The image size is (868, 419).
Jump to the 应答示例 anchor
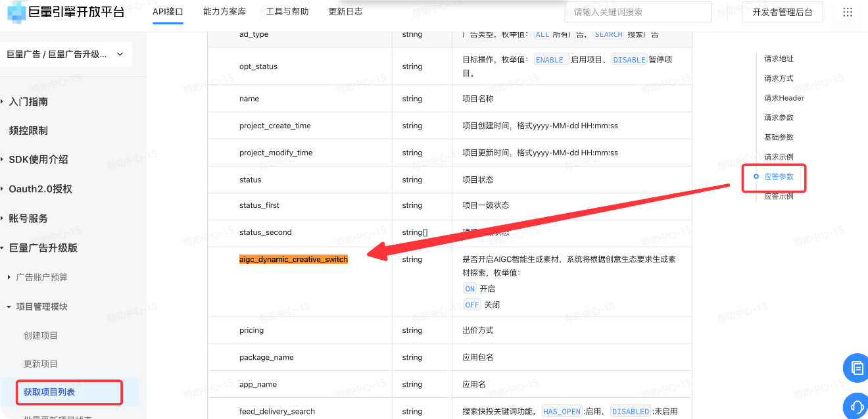click(779, 197)
